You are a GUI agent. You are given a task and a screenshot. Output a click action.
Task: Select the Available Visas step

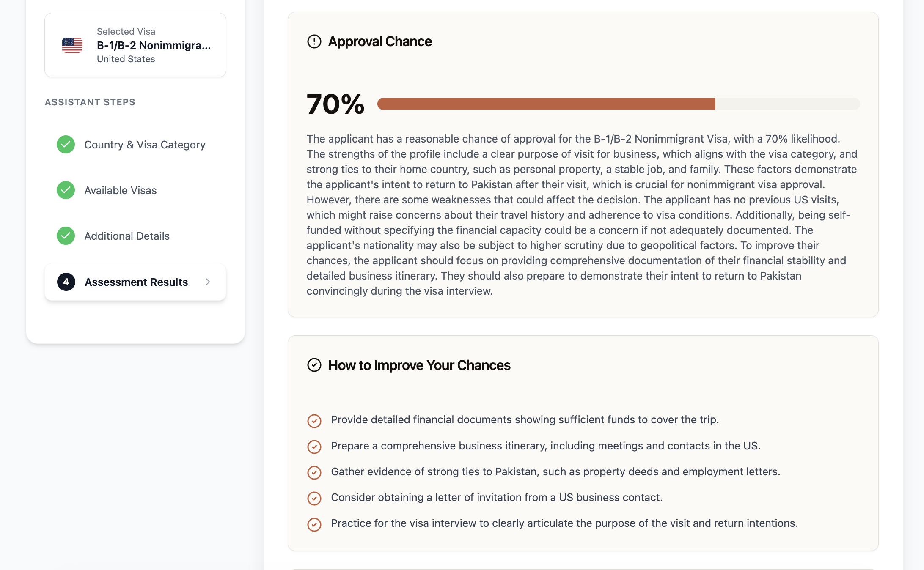121,190
